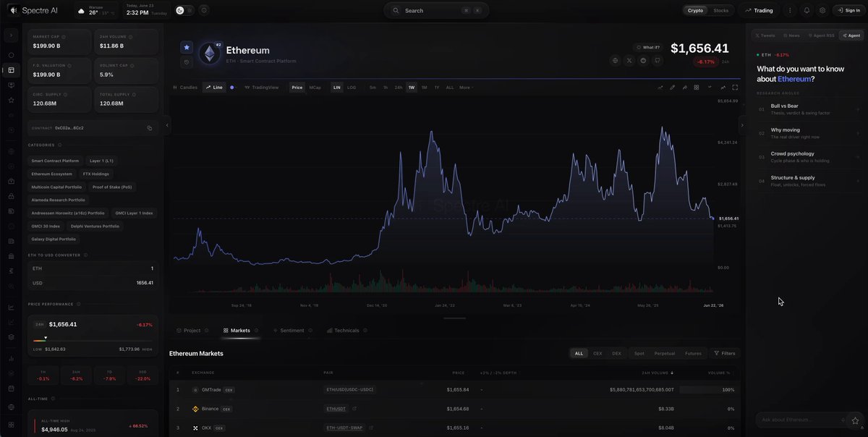868x437 pixels.
Task: Click the info icon next to Categories
Action: (59, 145)
